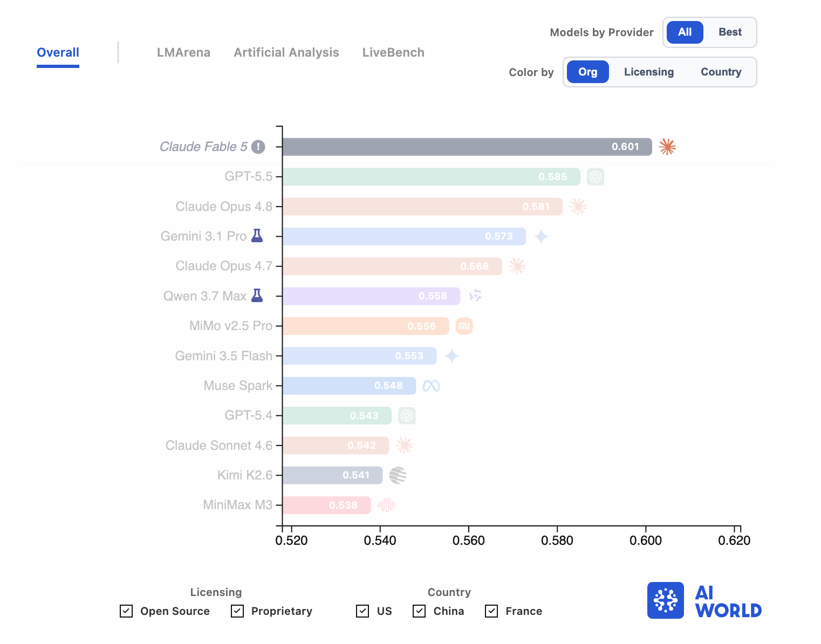Image resolution: width=821 pixels, height=644 pixels.
Task: Click the Anthropic logo beside Claude Opus 4.7 bar
Action: 517,266
